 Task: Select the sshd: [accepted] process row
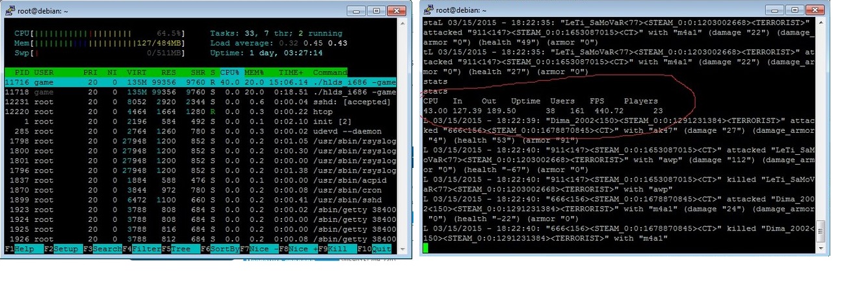click(200, 102)
